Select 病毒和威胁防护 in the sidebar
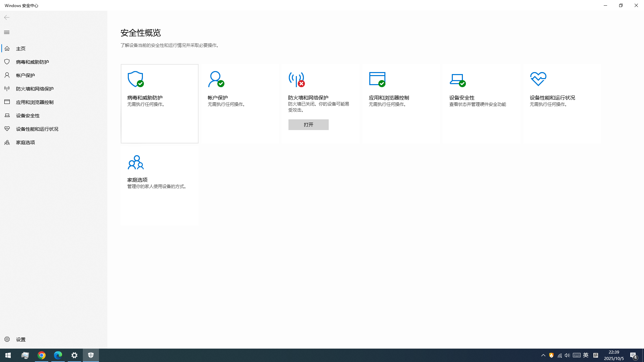This screenshot has width=644, height=362. coord(32,62)
